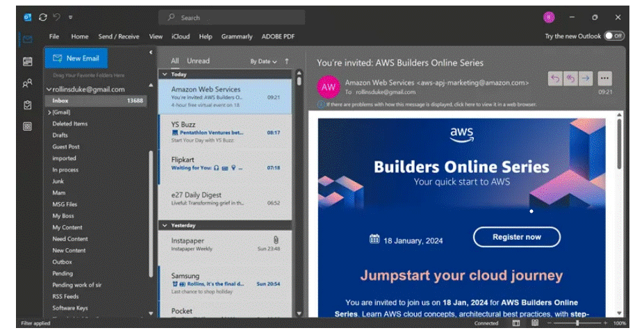Image resolution: width=644 pixels, height=335 pixels.
Task: Open the Send / Receive tab
Action: 119,37
